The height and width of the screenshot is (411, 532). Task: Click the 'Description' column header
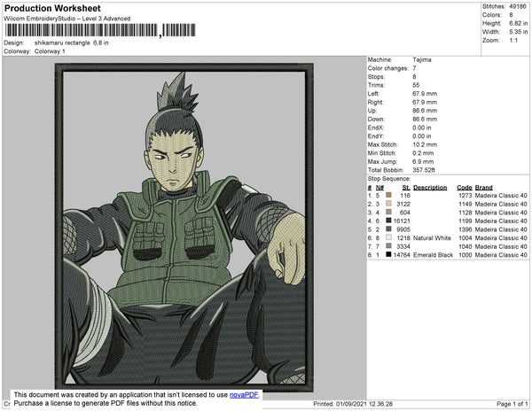[430, 188]
